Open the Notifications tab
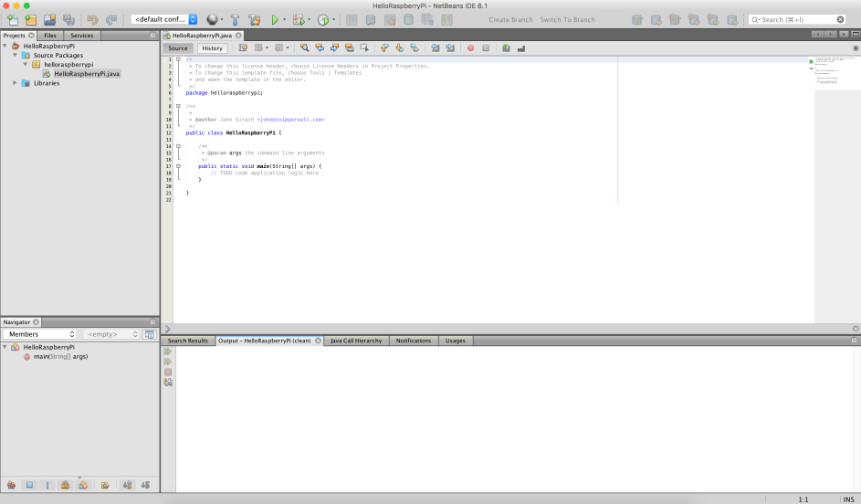The image size is (861, 504). [414, 341]
